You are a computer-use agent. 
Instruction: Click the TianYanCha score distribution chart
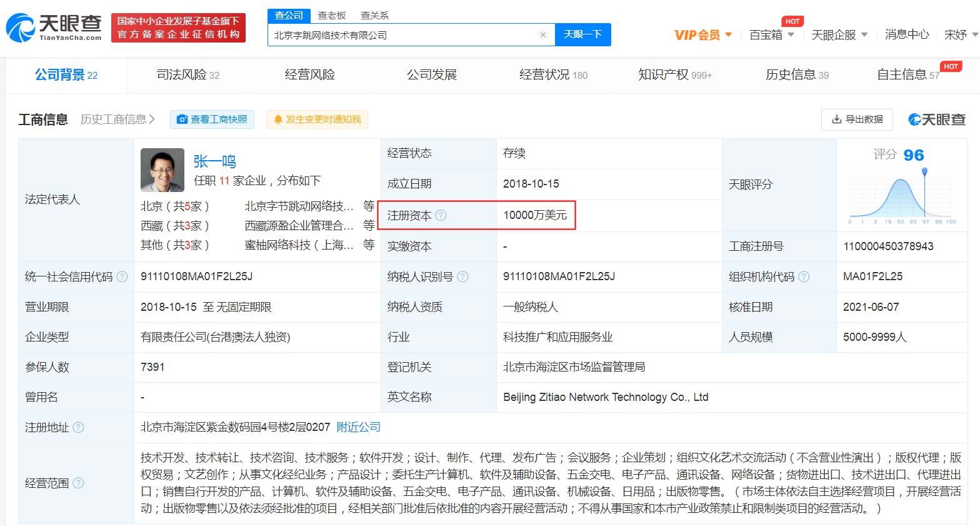click(x=902, y=197)
